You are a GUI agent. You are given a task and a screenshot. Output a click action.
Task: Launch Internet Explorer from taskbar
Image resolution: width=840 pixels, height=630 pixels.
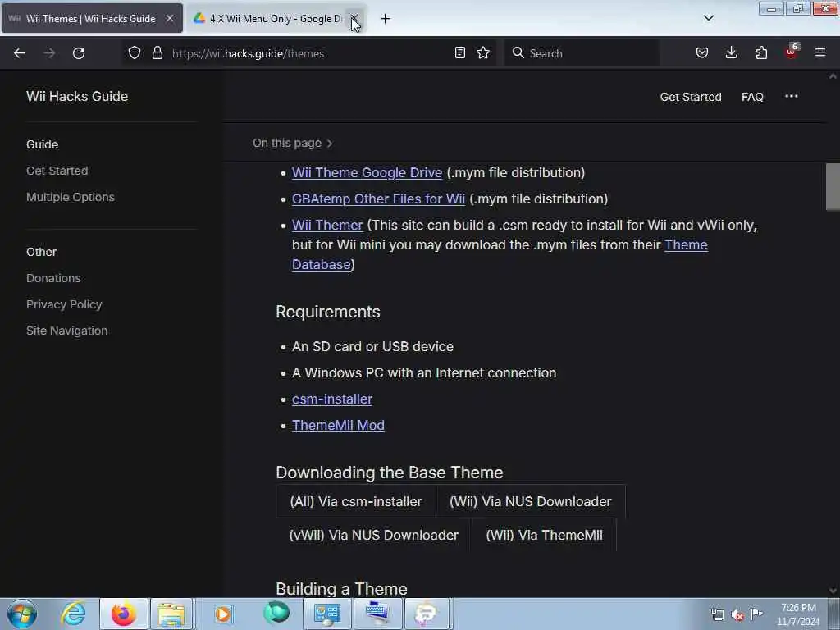73,614
